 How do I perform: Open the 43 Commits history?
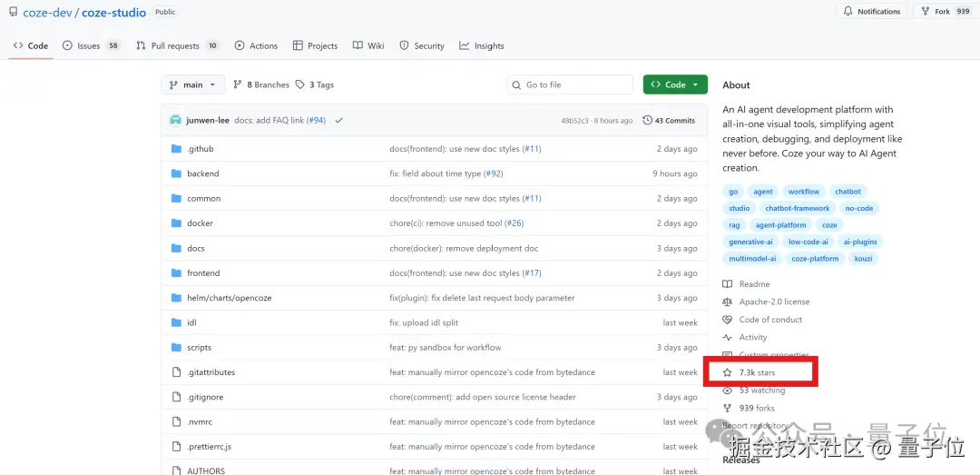669,120
